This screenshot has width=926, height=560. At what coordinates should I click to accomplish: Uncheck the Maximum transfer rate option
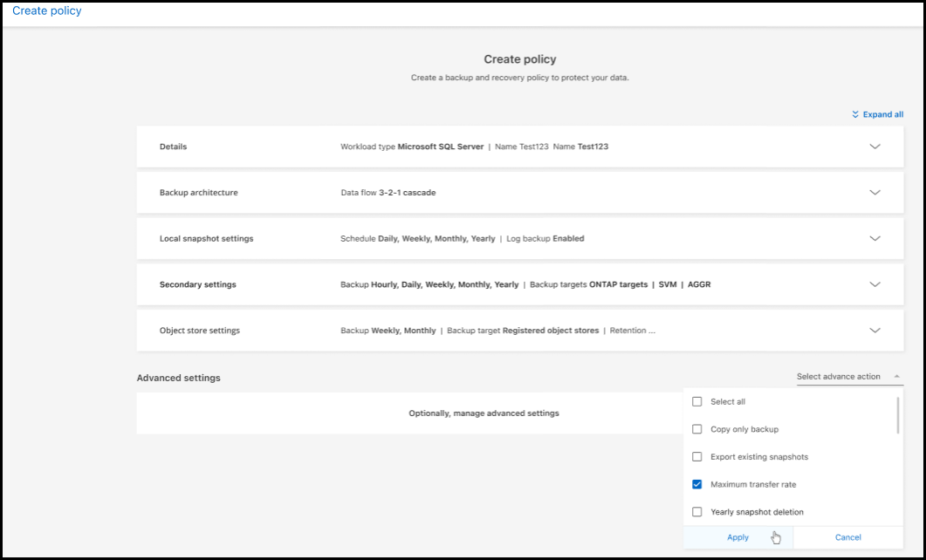(696, 484)
